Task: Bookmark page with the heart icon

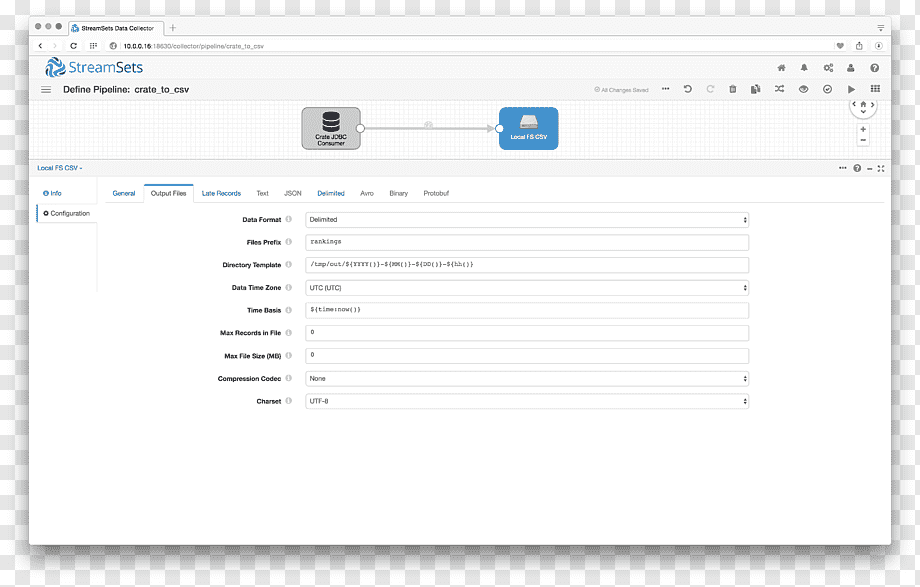Action: coord(840,46)
